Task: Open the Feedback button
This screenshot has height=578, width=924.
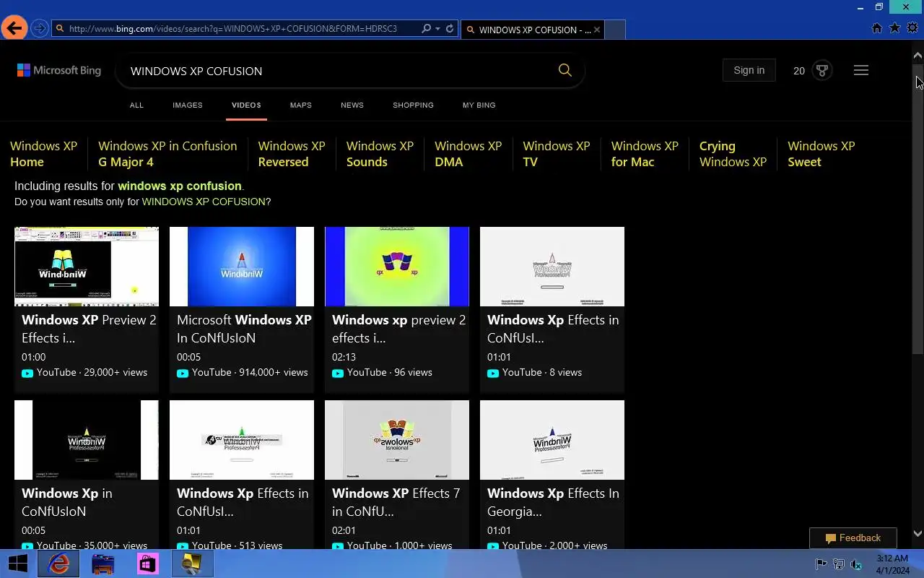Action: pos(853,538)
